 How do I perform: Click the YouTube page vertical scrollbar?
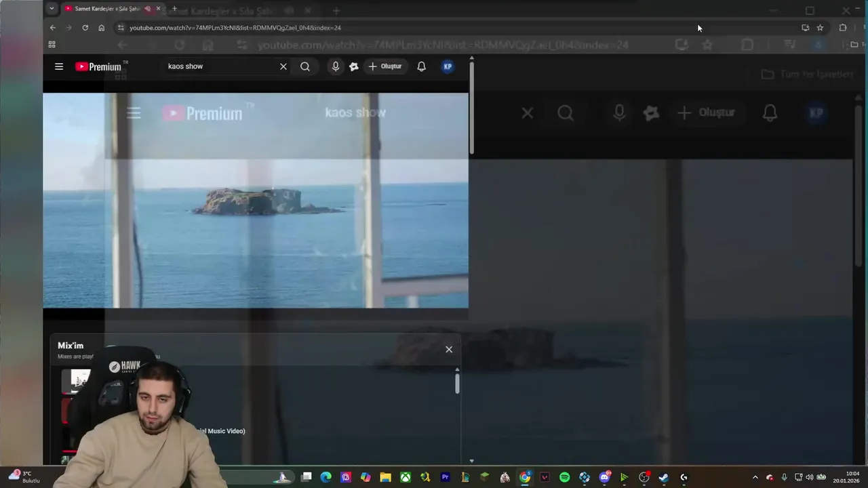point(471,108)
